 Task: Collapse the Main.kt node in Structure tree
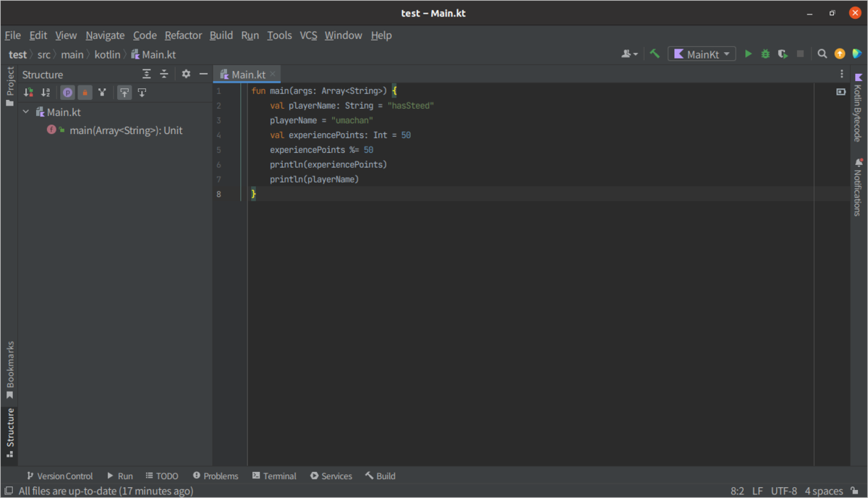(x=27, y=112)
